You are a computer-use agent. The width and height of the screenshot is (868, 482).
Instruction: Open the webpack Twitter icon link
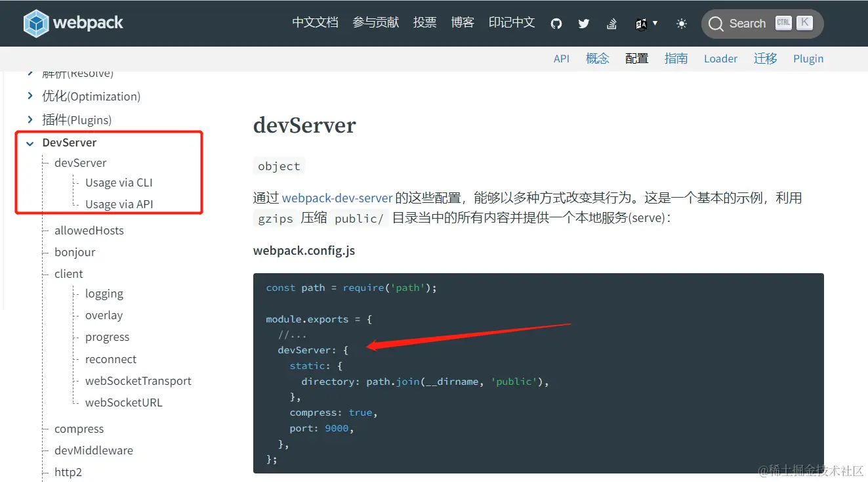[584, 24]
